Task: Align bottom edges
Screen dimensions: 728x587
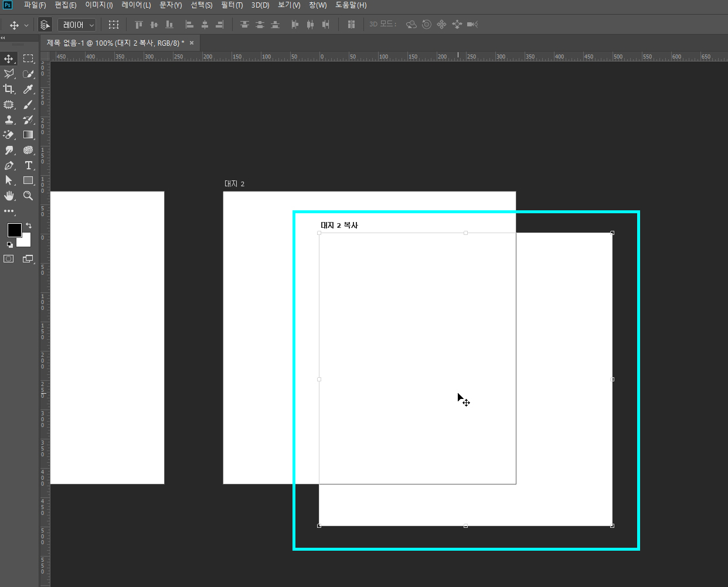Action: [169, 25]
